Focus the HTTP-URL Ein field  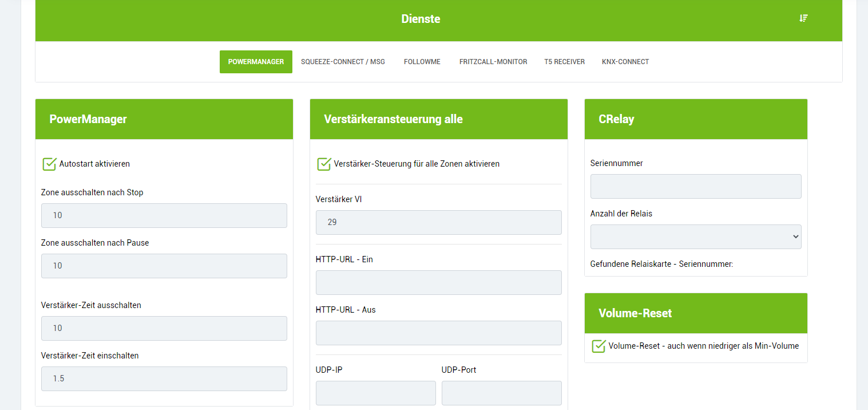pos(438,282)
